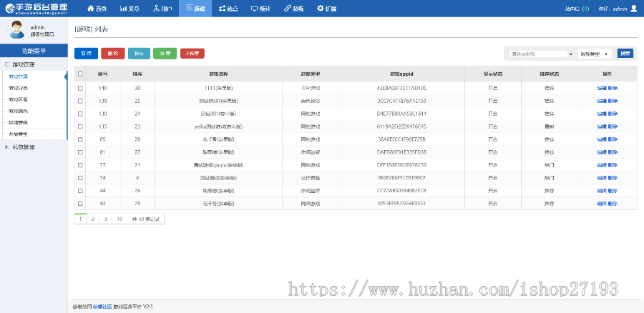Click the >> next pages pagination button
This screenshot has height=313, width=644.
[119, 219]
